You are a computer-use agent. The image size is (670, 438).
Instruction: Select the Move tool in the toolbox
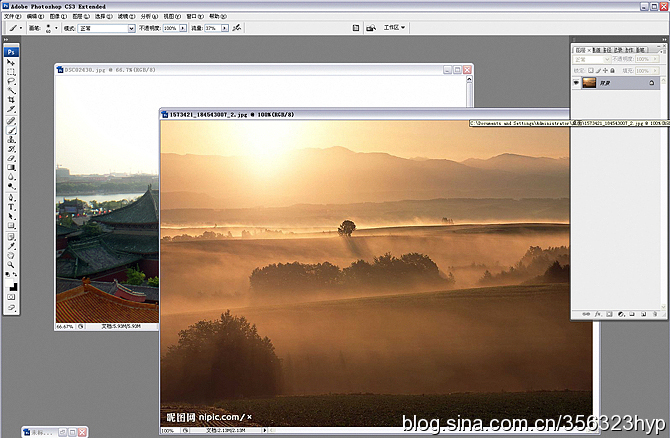(12, 63)
